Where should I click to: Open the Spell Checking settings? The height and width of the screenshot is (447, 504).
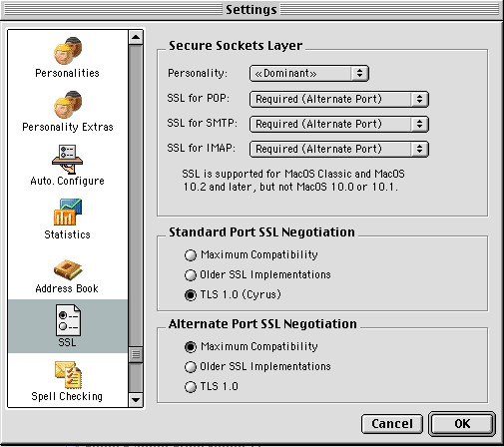pos(68,381)
